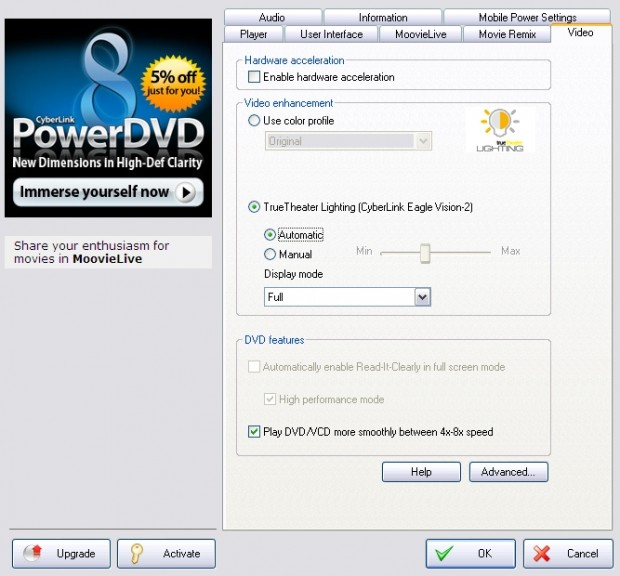620x576 pixels.
Task: Click the Help button
Action: coord(421,472)
